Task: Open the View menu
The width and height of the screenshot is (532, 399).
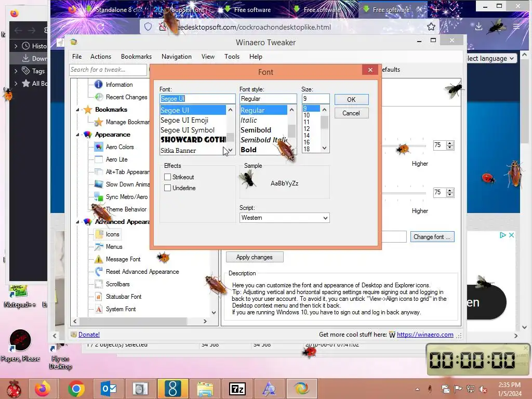Action: [x=208, y=57]
